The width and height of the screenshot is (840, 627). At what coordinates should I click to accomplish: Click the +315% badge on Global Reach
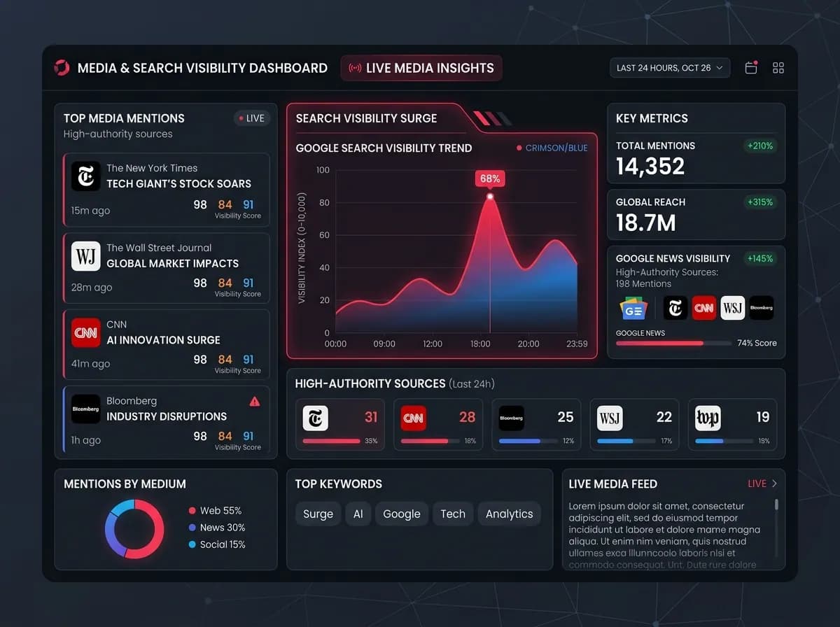[759, 202]
